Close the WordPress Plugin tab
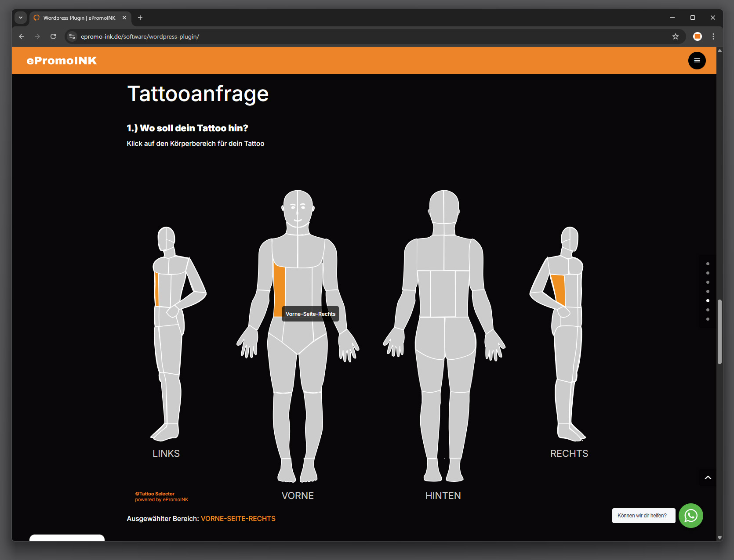 (x=124, y=18)
